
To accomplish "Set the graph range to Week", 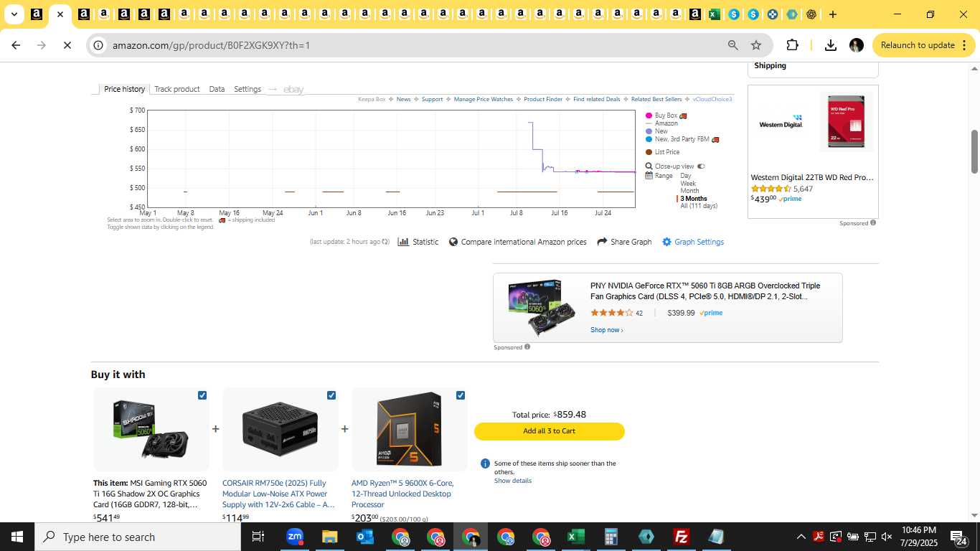I will tap(688, 184).
